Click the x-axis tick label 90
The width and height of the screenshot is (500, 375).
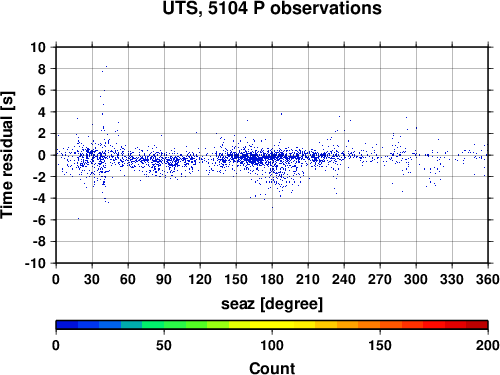click(164, 279)
